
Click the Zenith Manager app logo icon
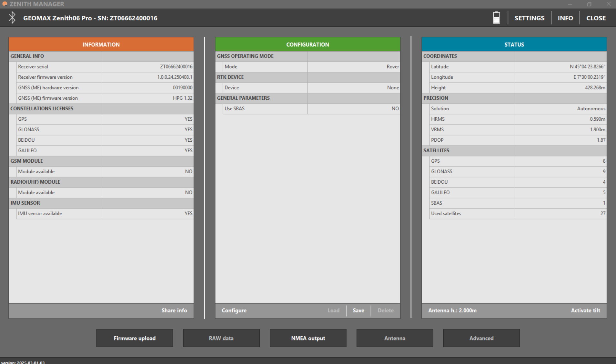[5, 4]
